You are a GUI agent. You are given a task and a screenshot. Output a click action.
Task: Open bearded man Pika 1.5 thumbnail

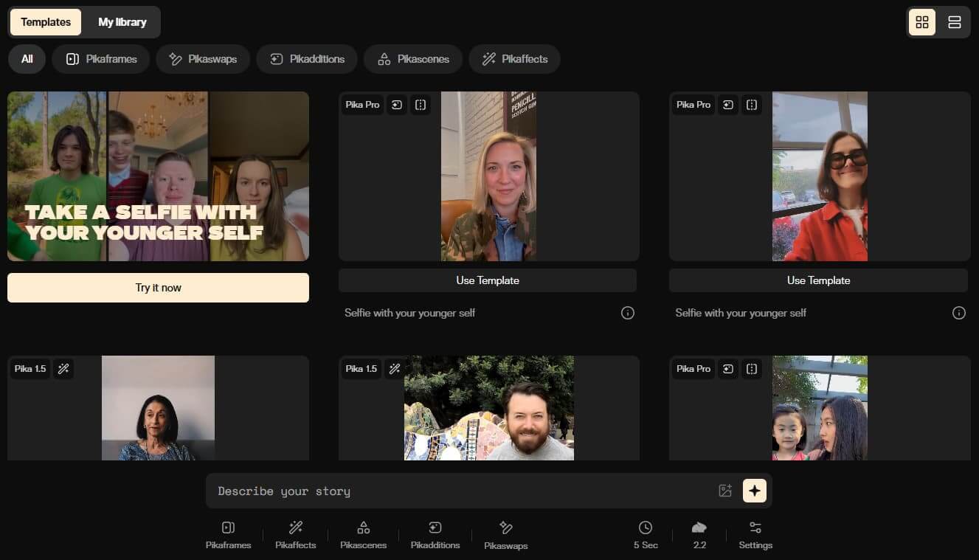pos(488,408)
